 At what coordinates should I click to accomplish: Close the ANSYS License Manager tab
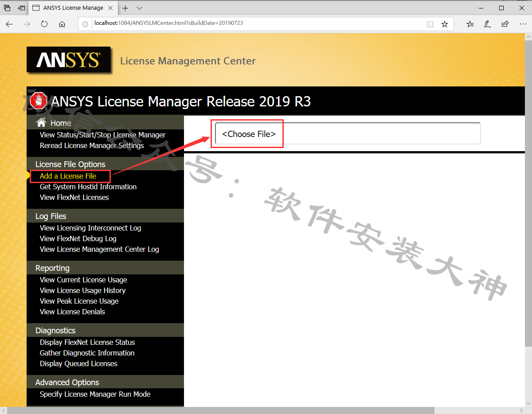(x=110, y=8)
